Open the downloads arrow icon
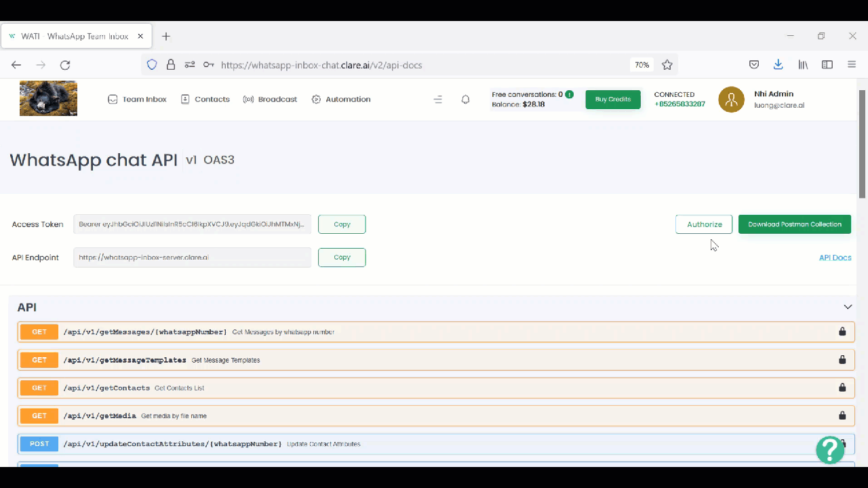Viewport: 868px width, 488px height. click(x=778, y=65)
